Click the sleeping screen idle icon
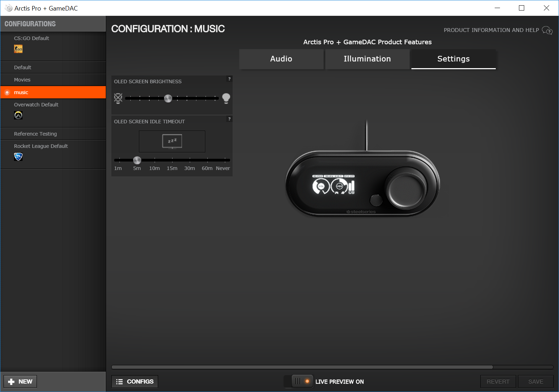559x392 pixels. (x=172, y=142)
